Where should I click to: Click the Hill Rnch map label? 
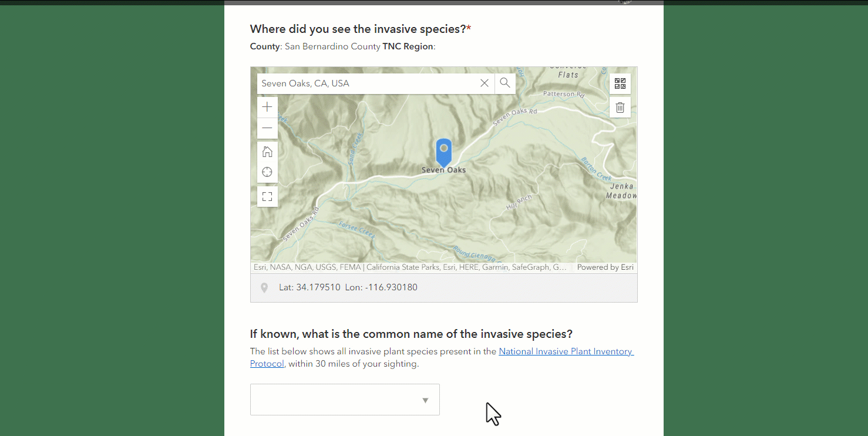tap(519, 203)
